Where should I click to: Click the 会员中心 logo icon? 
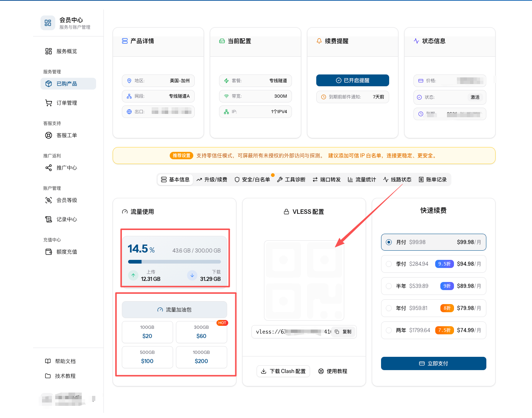click(x=48, y=23)
